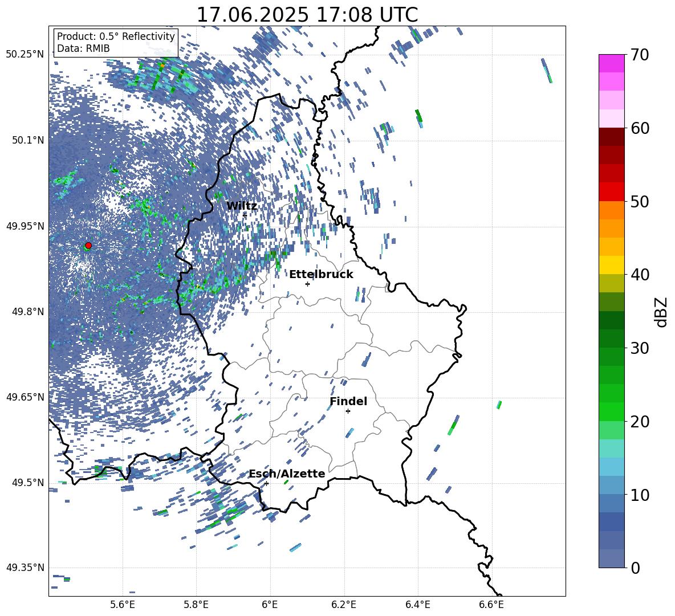Click the bright red 50 dBZ colorbar segment
The width and height of the screenshot is (675, 616).
[x=612, y=192]
